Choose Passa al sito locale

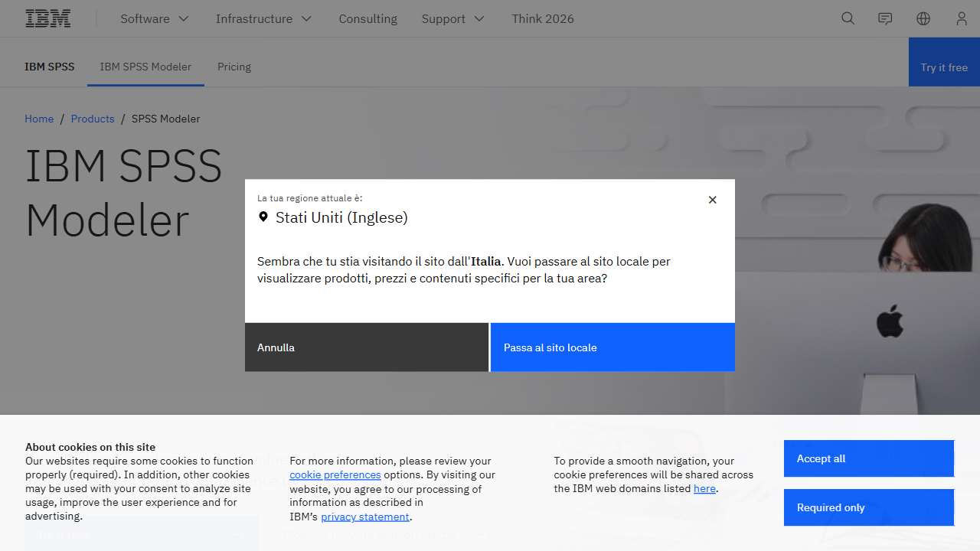tap(612, 347)
